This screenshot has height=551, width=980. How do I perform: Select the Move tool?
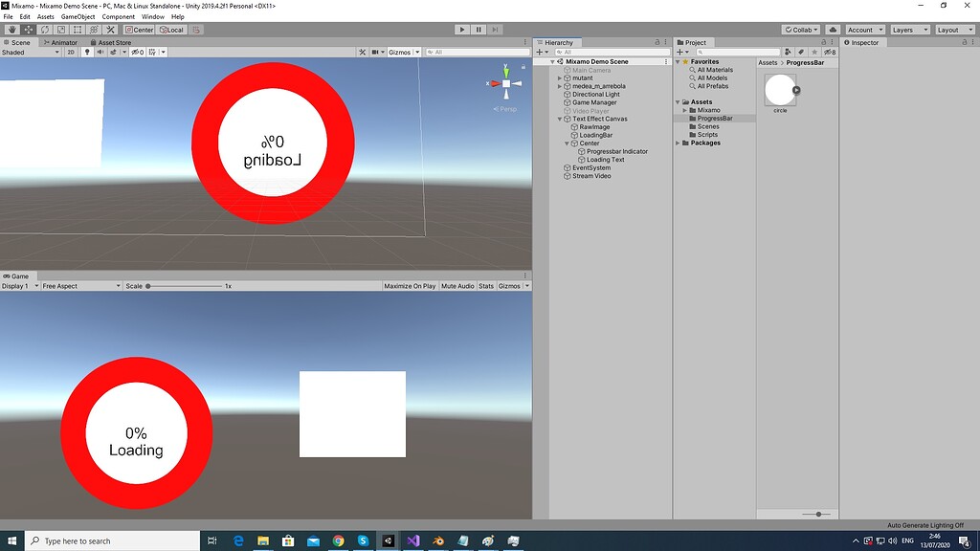(28, 30)
